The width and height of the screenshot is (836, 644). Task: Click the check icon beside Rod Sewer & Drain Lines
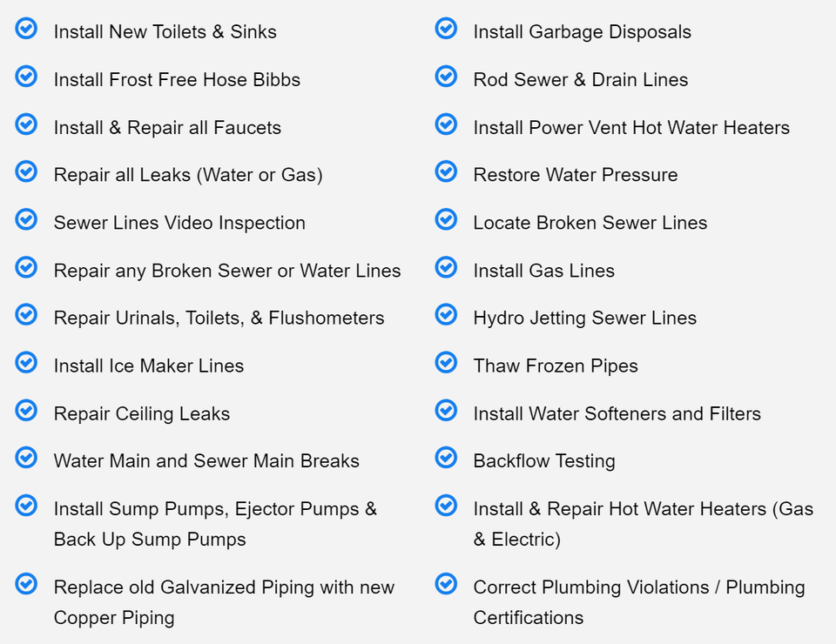point(446,77)
